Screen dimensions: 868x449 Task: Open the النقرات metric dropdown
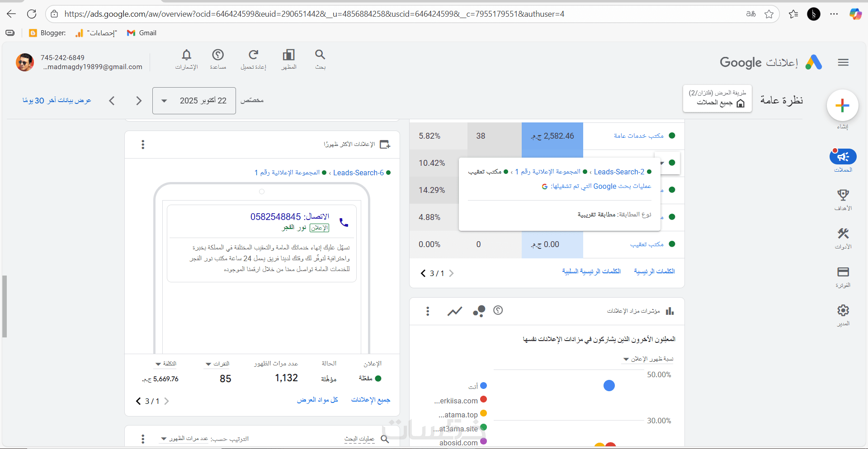tap(217, 364)
